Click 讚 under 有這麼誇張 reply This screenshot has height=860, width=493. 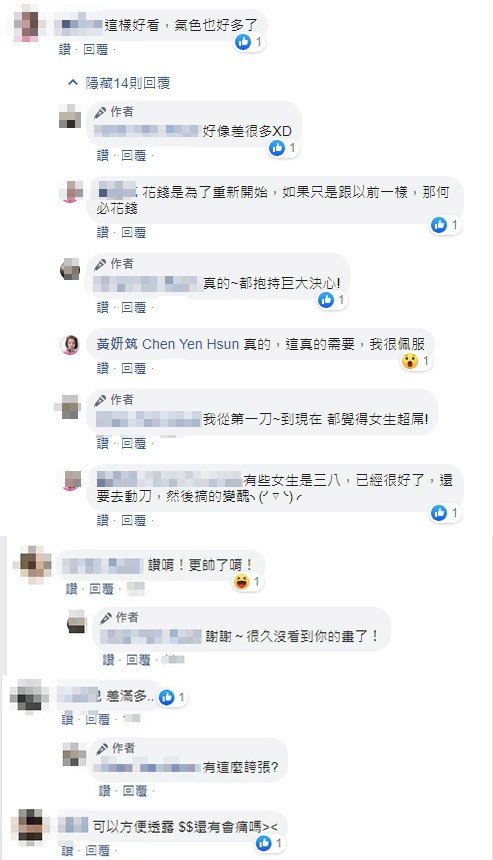pos(105,790)
